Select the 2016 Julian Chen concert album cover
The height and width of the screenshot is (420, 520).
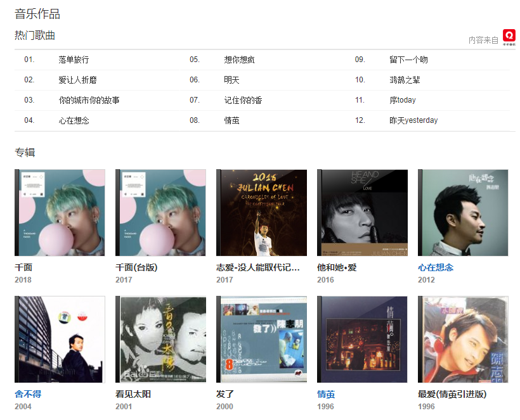pyautogui.click(x=261, y=213)
